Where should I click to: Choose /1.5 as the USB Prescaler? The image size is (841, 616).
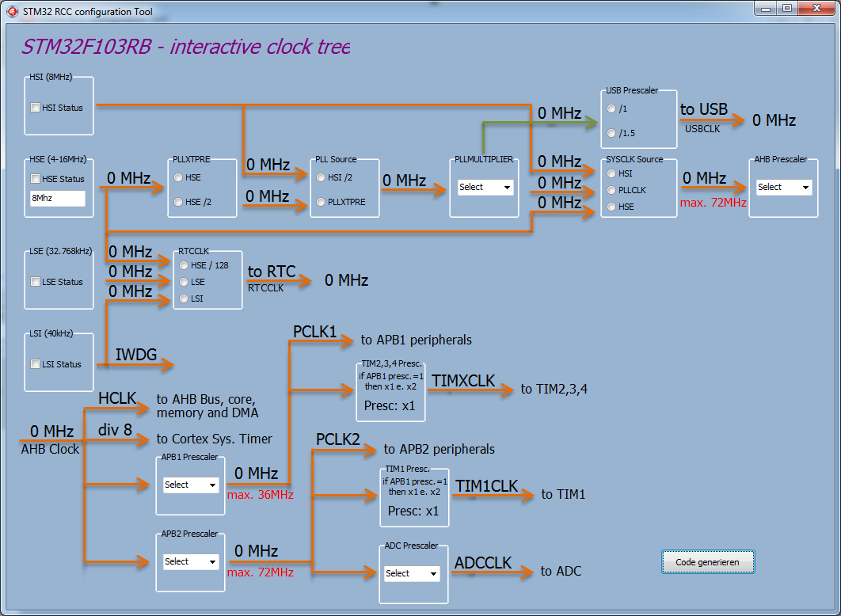(x=611, y=132)
